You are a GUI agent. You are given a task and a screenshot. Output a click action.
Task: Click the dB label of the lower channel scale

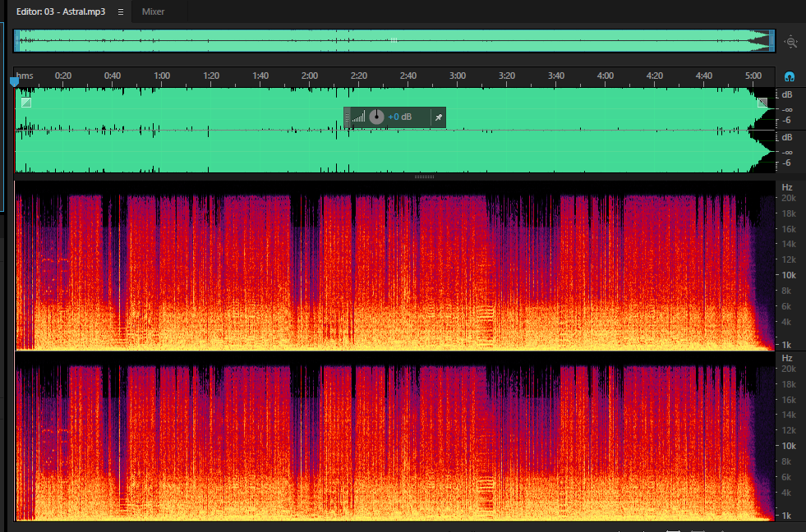click(787, 137)
